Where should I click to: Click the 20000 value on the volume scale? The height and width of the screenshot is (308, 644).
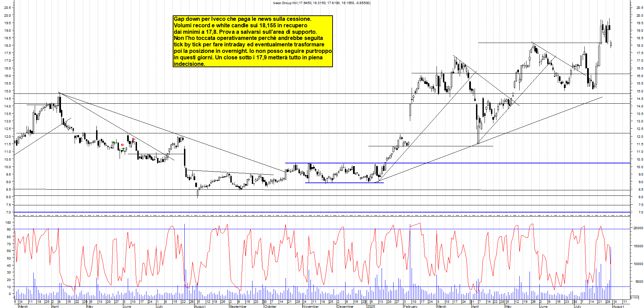click(x=638, y=228)
